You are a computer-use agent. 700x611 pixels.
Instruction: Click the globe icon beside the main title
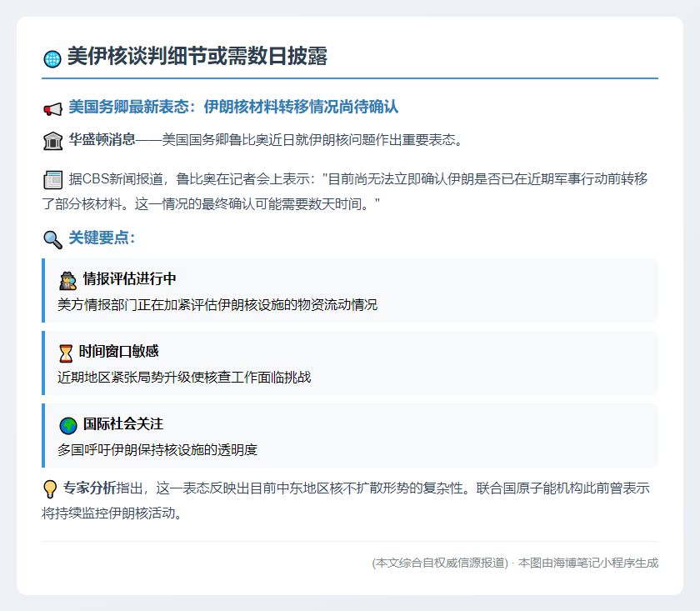(x=52, y=59)
